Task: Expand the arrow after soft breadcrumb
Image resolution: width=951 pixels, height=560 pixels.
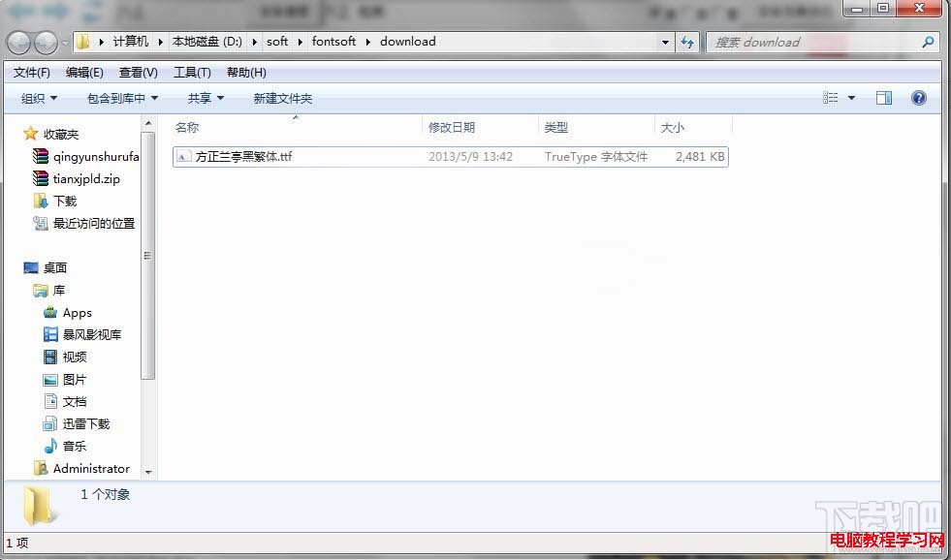Action: (x=300, y=42)
